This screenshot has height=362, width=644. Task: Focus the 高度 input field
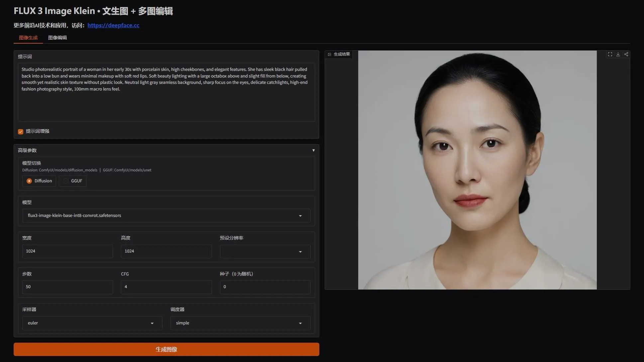pyautogui.click(x=166, y=251)
